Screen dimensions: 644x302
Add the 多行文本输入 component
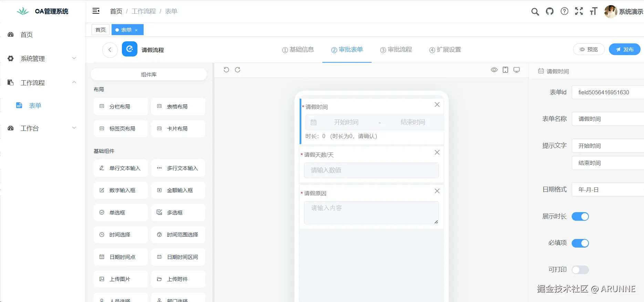[x=178, y=168]
